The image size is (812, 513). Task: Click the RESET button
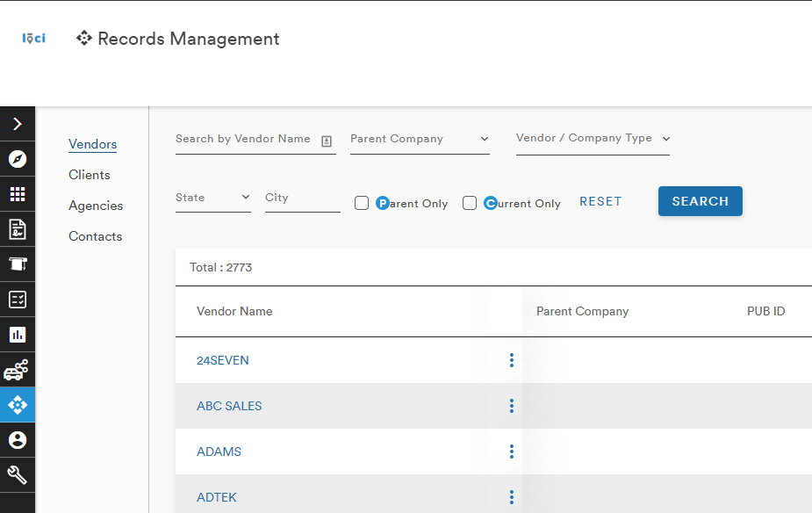coord(600,201)
